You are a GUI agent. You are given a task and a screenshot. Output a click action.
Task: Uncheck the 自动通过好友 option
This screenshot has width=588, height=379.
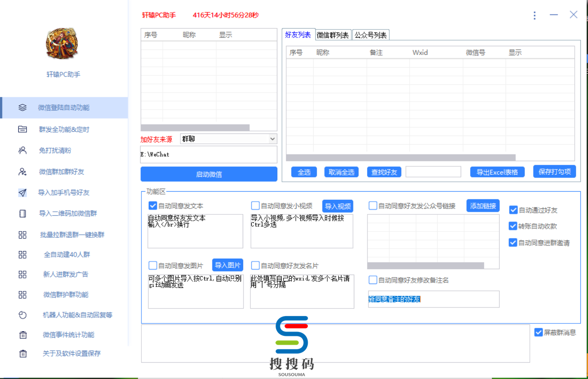513,210
